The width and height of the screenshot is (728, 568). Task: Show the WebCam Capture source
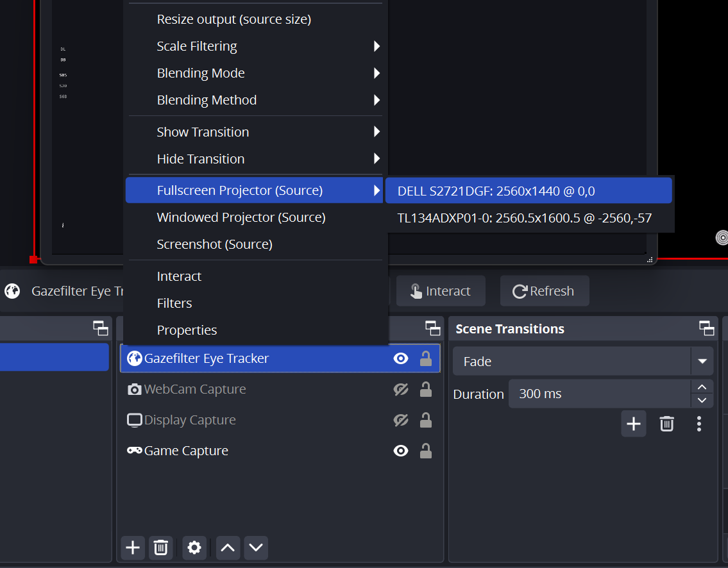pyautogui.click(x=400, y=388)
